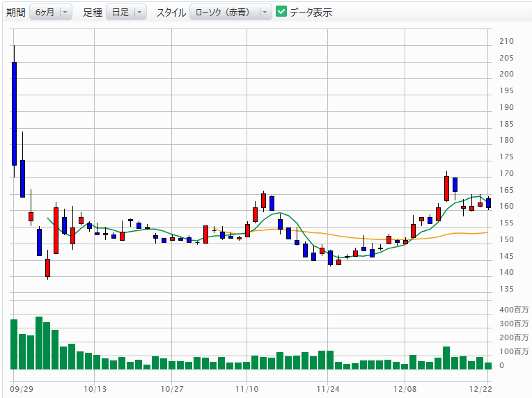Viewport: 532px width, 398px height.
Task: Expand the スタイル dropdown showing ローソク（赤青）
Action: pos(230,13)
